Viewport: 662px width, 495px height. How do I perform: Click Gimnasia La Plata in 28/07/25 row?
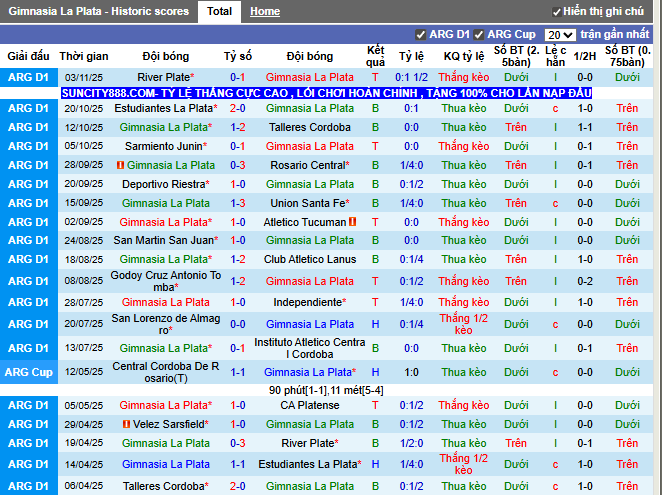click(x=166, y=302)
